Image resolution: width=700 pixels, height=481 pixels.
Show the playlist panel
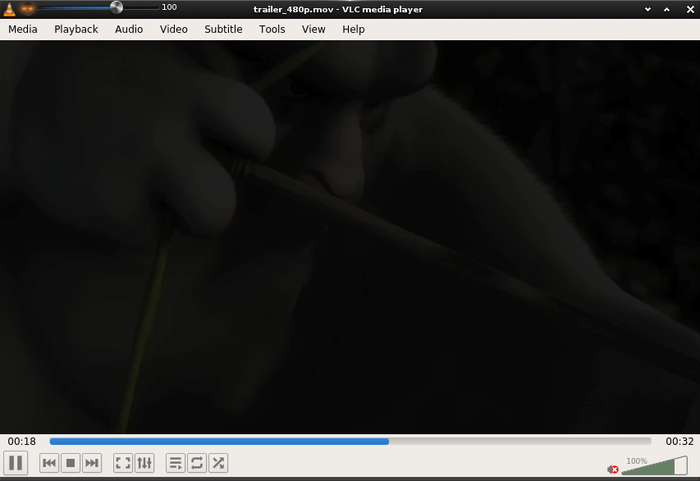(x=175, y=463)
